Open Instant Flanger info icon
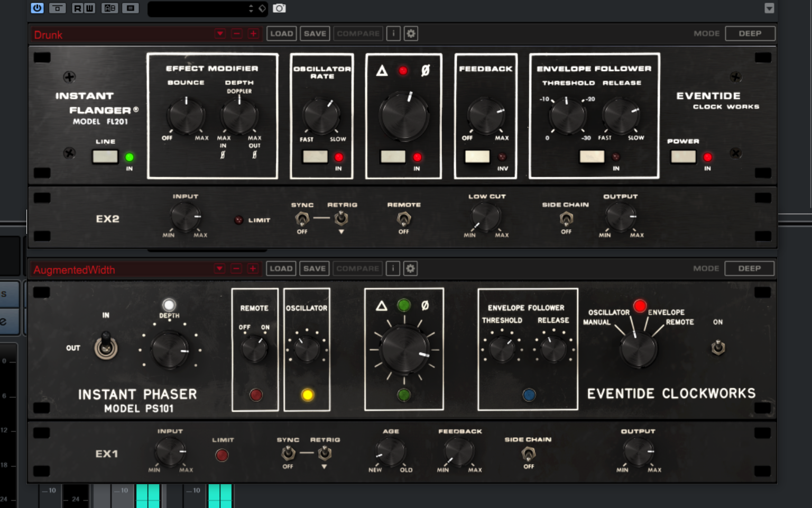 [393, 34]
